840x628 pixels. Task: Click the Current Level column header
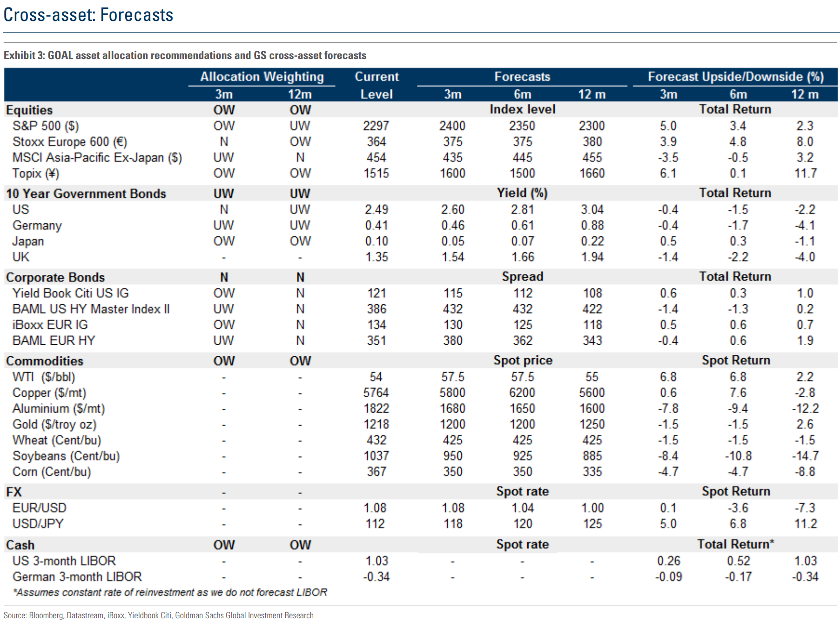tap(376, 85)
